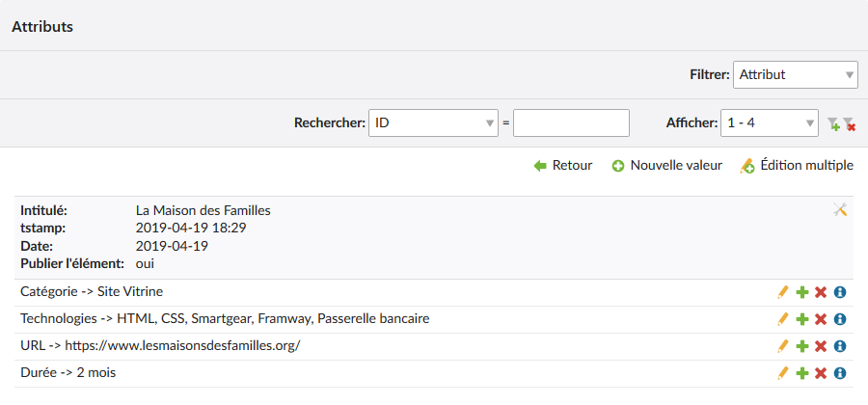Image resolution: width=868 pixels, height=405 pixels.
Task: Delete the Catégorie attribute row
Action: [821, 292]
